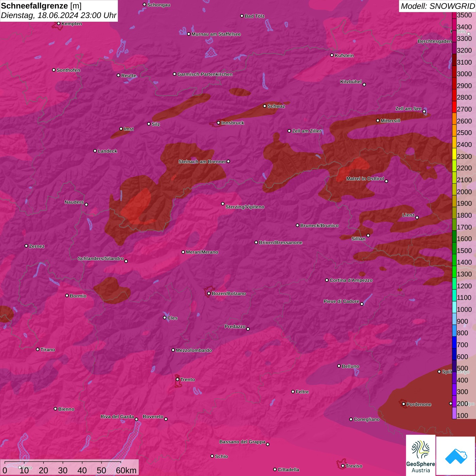Click the Trento city marker dot
The height and width of the screenshot is (476, 476).
point(177,379)
